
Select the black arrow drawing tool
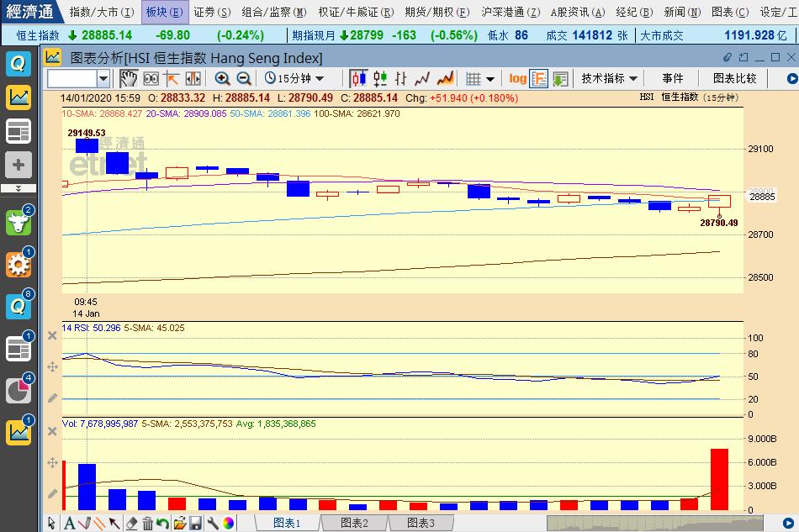coord(114,523)
